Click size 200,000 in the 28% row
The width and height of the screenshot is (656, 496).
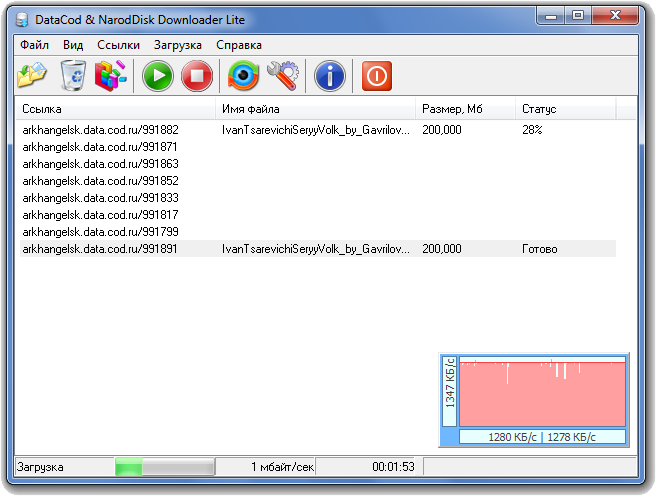point(441,130)
